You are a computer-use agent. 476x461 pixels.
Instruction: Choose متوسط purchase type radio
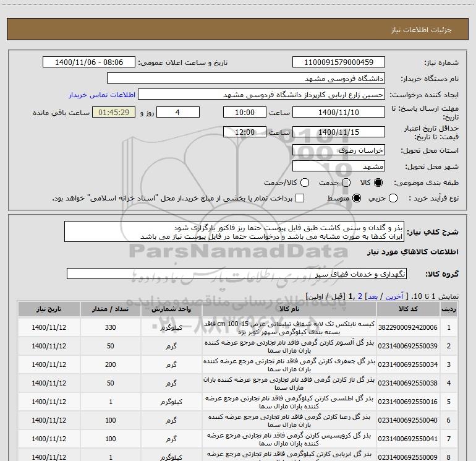[x=357, y=198]
